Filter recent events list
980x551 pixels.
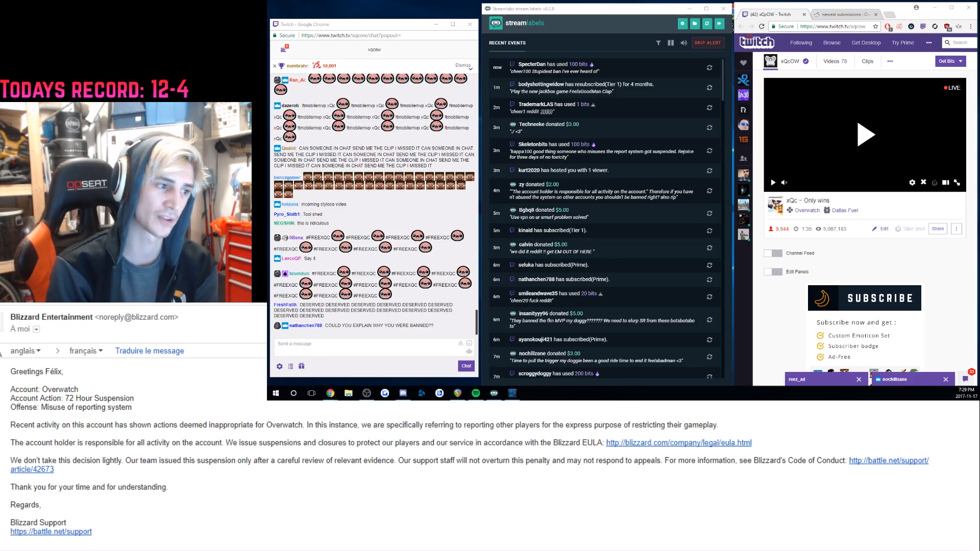(x=658, y=43)
